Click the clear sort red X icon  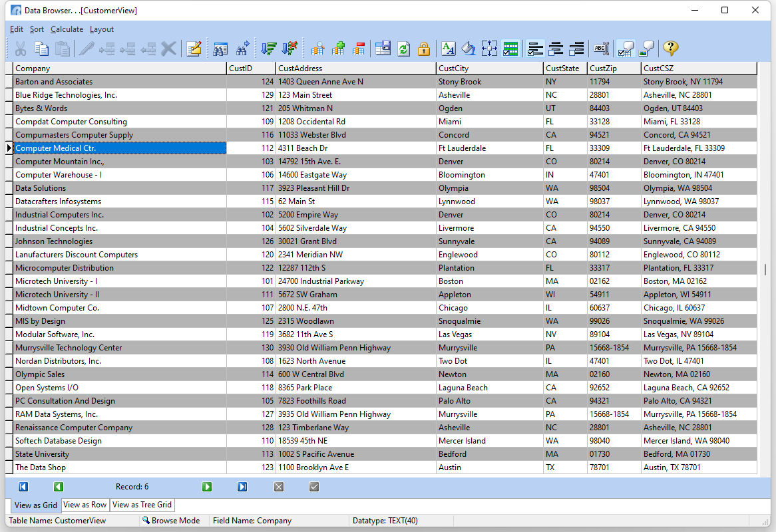click(290, 49)
